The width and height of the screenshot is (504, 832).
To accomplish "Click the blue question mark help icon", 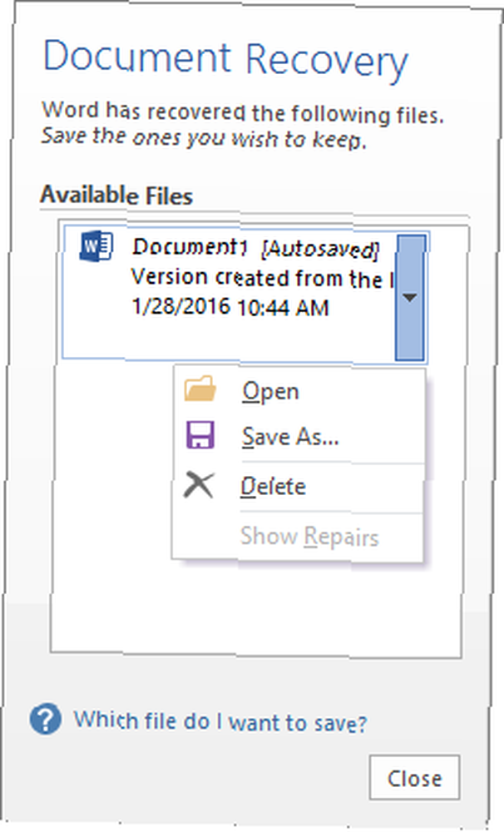I will [x=45, y=719].
